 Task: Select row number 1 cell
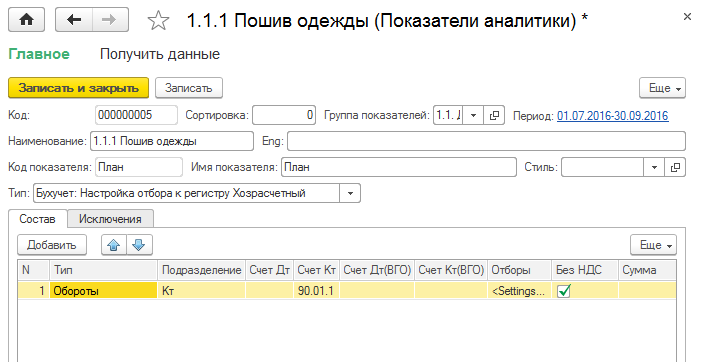[x=34, y=291]
